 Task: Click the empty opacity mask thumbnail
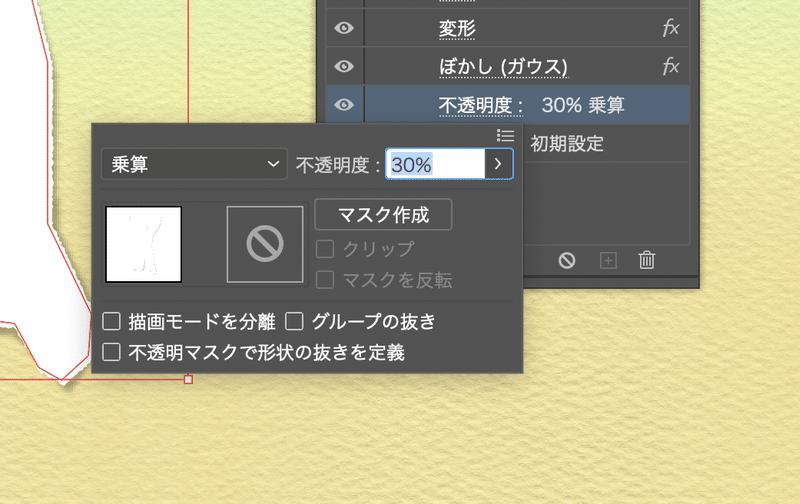point(265,244)
